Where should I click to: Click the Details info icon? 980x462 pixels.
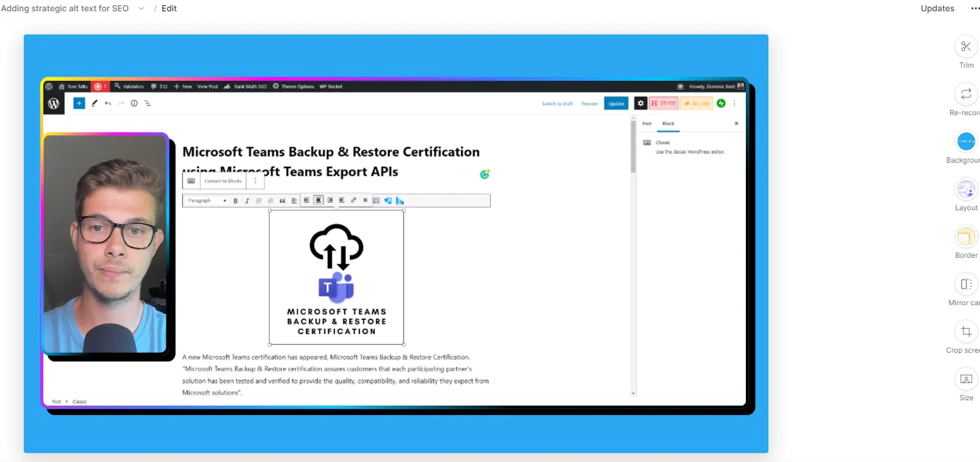tap(134, 103)
